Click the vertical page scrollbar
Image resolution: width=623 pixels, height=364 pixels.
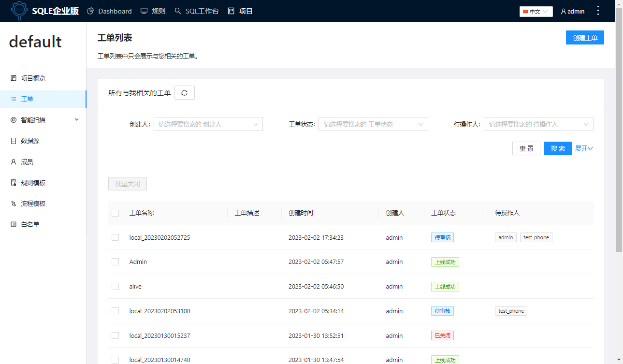(x=619, y=130)
